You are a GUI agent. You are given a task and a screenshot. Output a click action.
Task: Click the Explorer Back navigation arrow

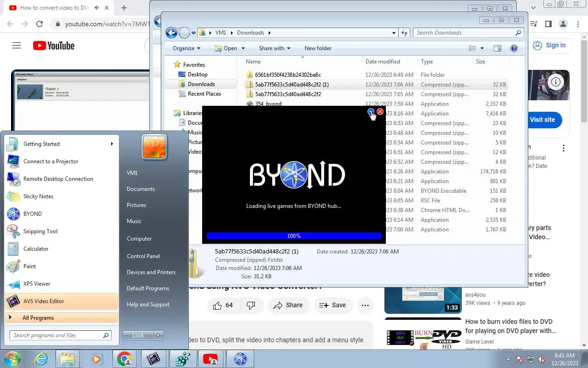pyautogui.click(x=171, y=33)
